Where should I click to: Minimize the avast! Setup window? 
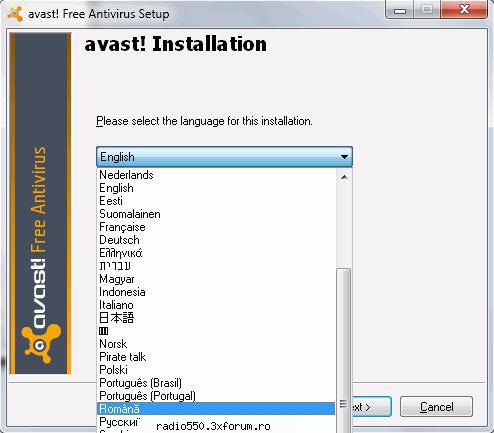pyautogui.click(x=400, y=10)
